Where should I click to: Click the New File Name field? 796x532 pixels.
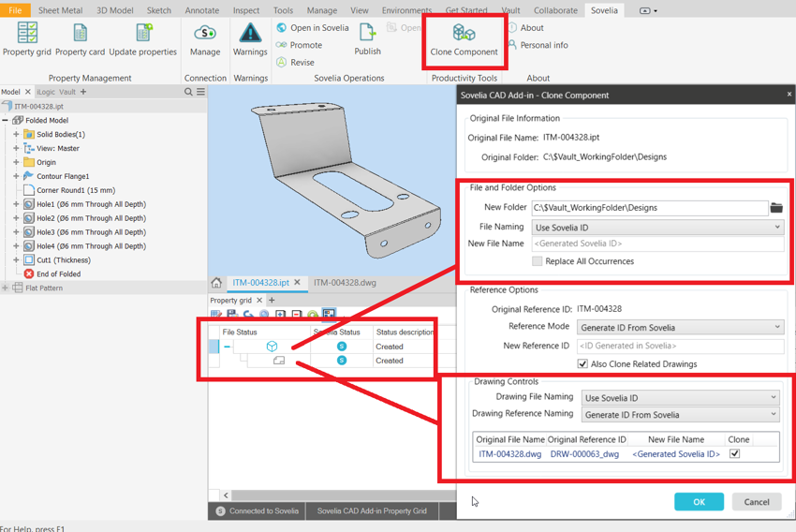[x=657, y=244]
